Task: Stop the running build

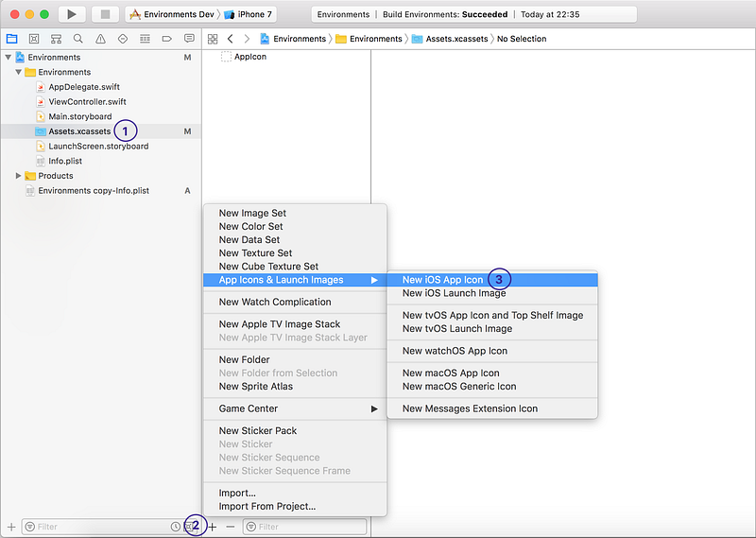Action: click(x=106, y=14)
